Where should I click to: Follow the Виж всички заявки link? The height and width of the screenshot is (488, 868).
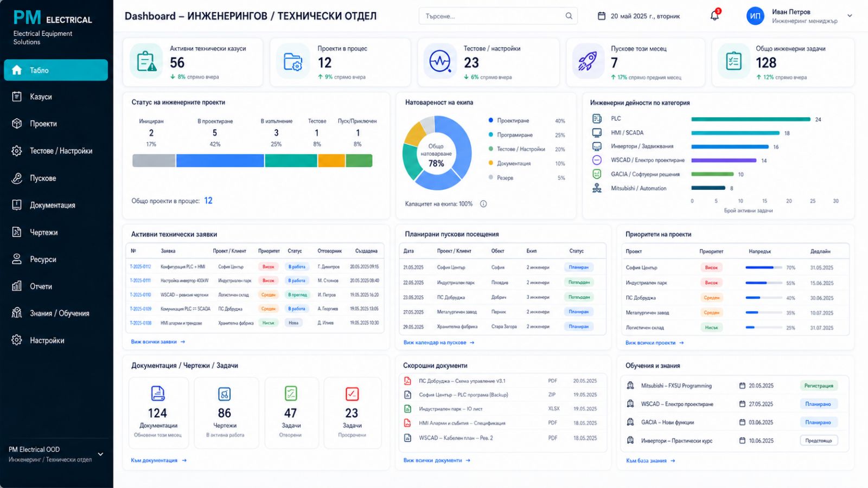coord(158,342)
